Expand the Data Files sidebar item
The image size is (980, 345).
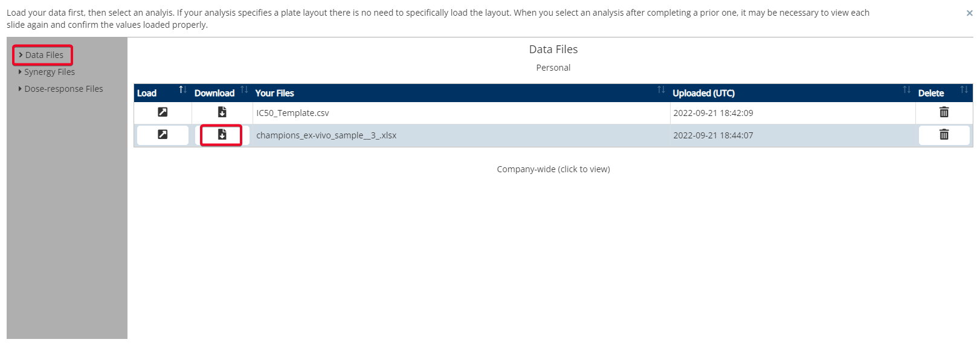(41, 55)
